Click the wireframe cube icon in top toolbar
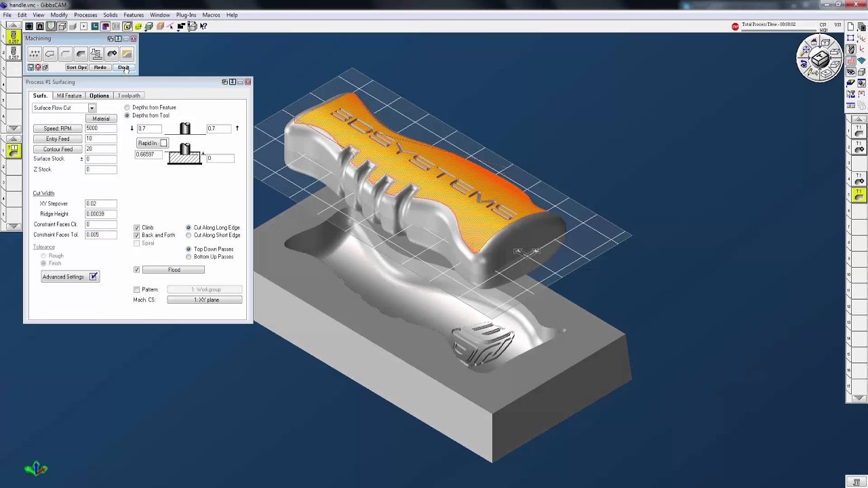Image resolution: width=868 pixels, height=488 pixels. [x=62, y=26]
